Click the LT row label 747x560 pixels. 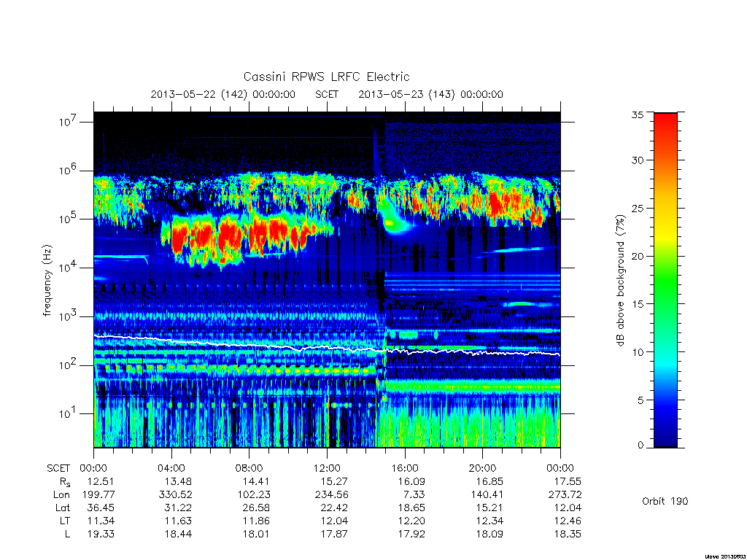[x=65, y=521]
